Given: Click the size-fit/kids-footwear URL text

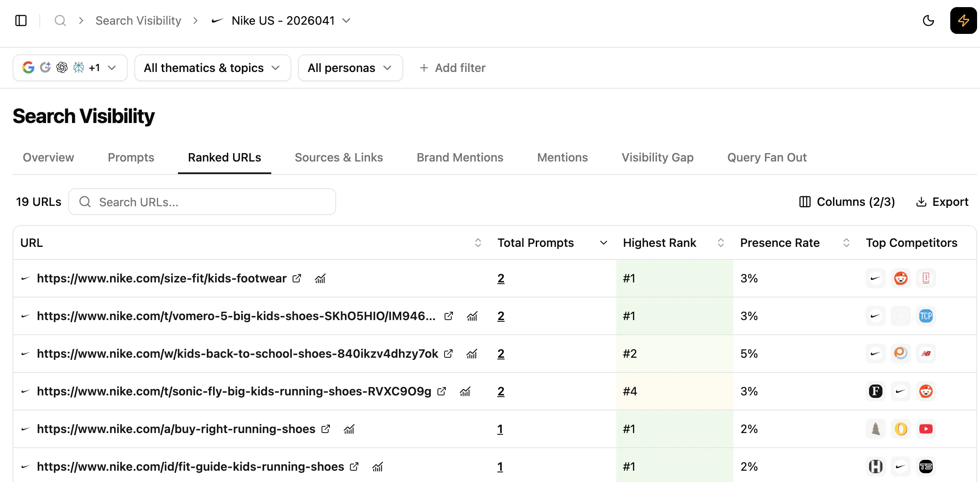Looking at the screenshot, I should point(162,278).
